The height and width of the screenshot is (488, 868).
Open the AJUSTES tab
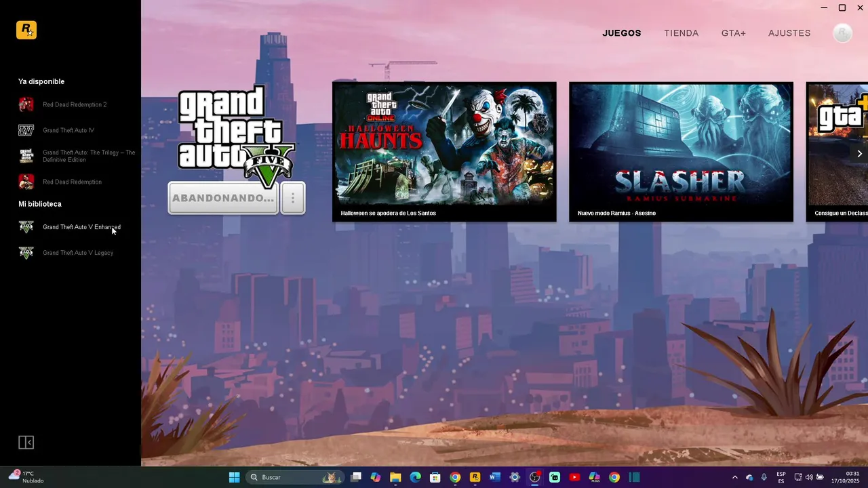click(789, 33)
